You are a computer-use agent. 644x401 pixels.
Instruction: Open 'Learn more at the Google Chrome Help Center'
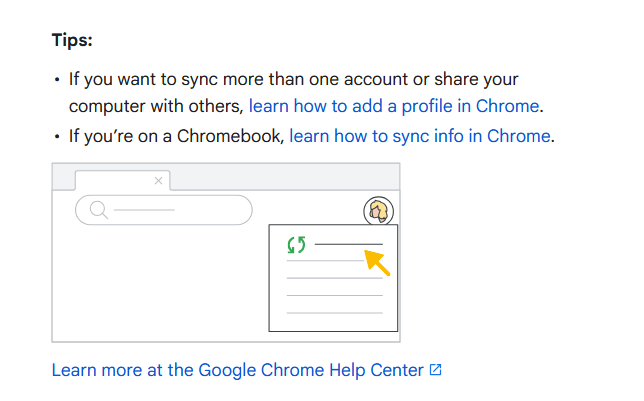238,370
